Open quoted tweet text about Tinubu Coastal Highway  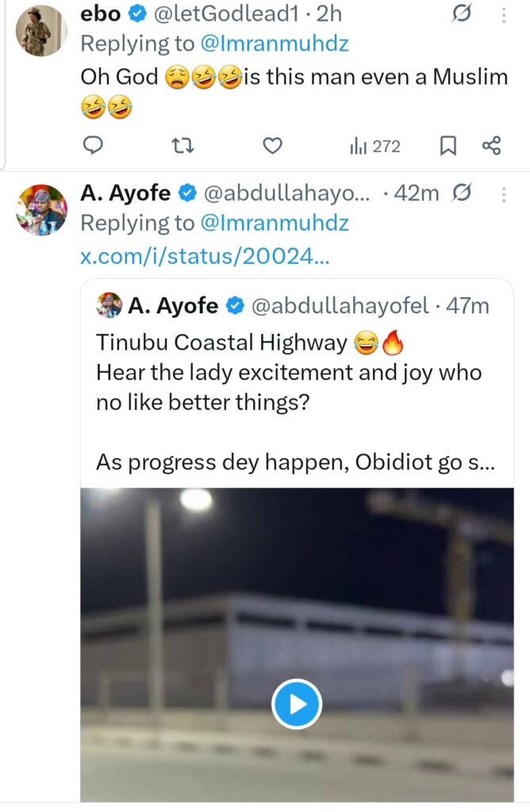pos(290,373)
